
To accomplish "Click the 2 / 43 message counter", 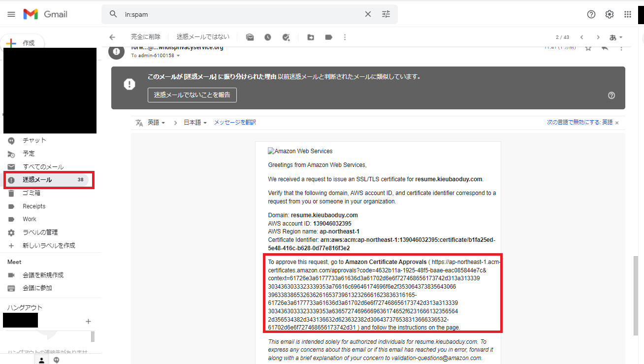I will click(562, 37).
